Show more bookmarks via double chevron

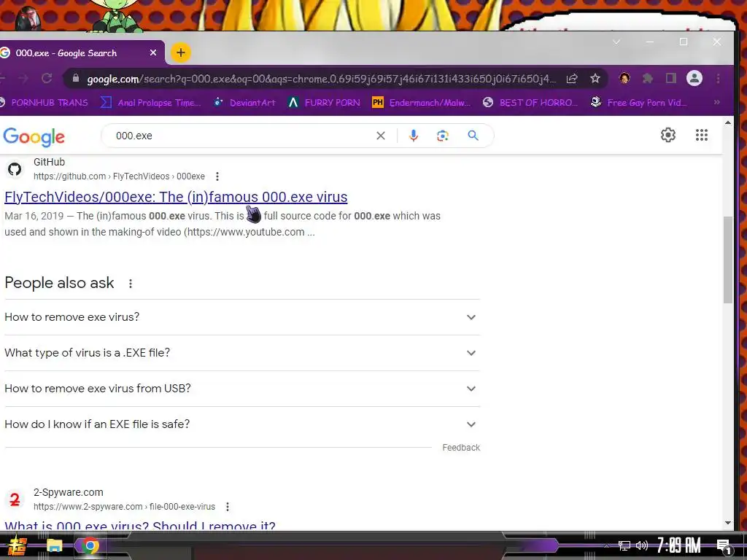tap(716, 102)
